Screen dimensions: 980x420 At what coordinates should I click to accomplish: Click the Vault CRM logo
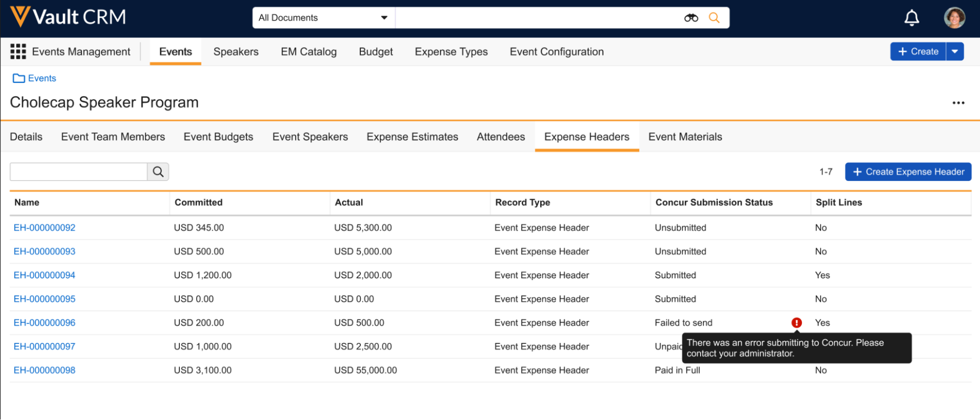point(68,17)
